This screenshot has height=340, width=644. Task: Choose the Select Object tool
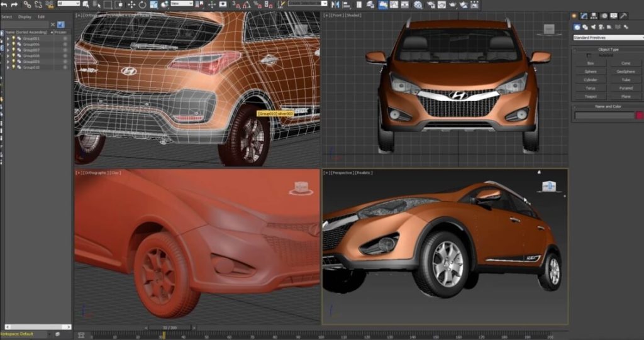click(86, 4)
